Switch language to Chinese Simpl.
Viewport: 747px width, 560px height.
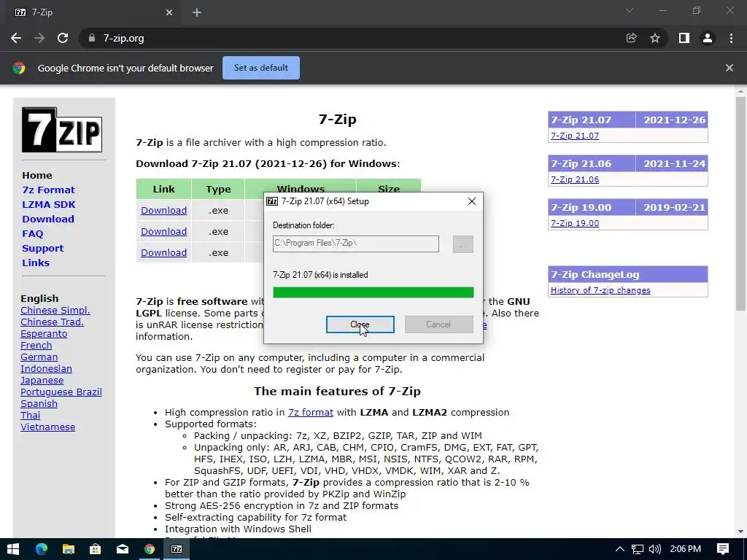(55, 311)
